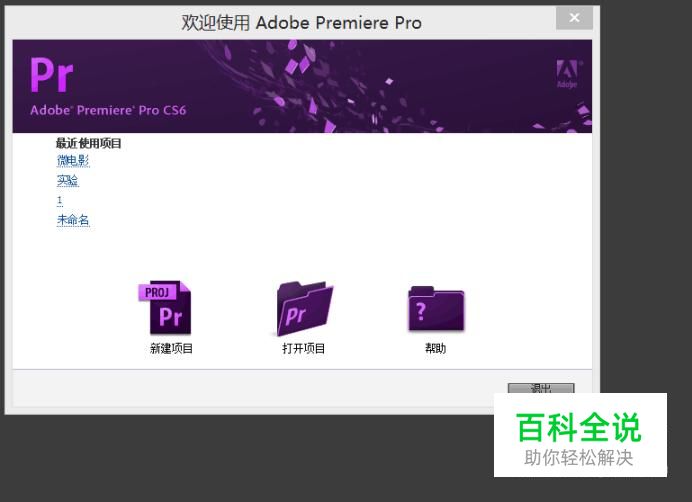
Task: Open recent project named 1
Action: [x=60, y=200]
